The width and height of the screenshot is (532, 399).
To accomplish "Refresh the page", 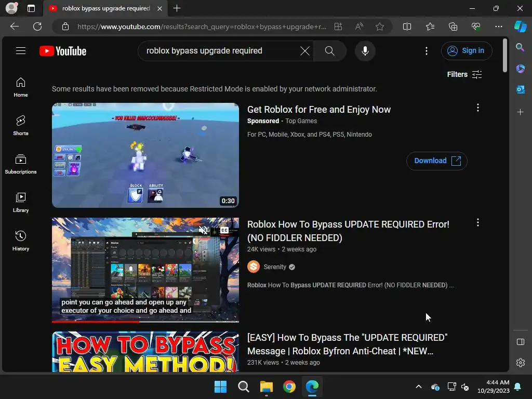I will 37,26.
